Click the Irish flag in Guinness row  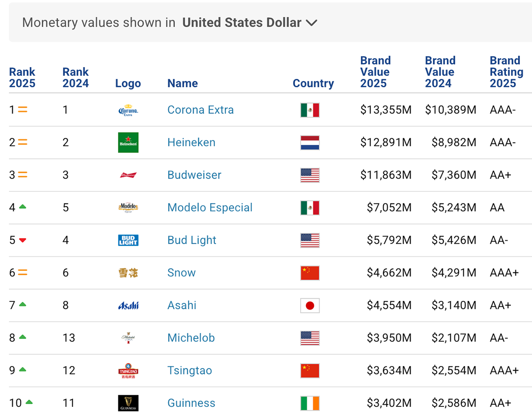tap(310, 403)
